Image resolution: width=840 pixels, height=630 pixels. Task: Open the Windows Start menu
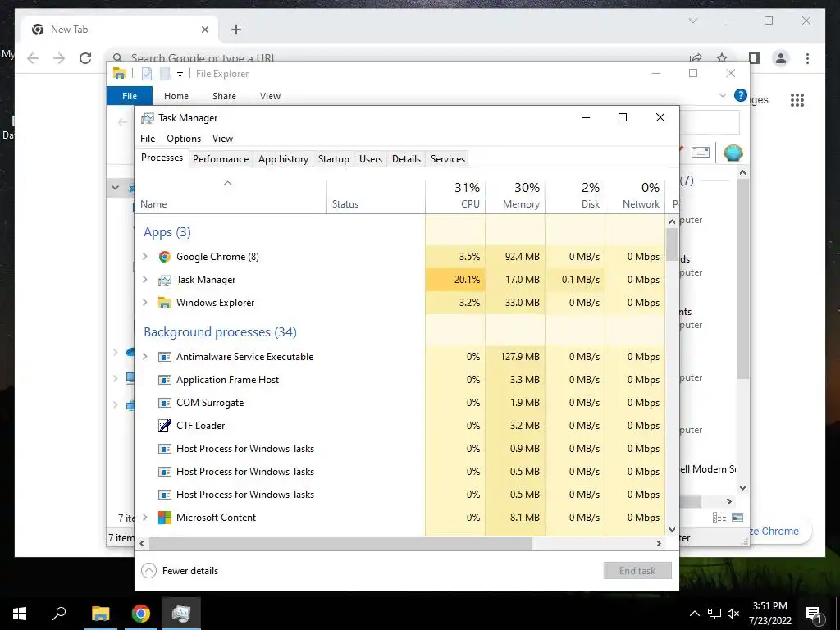(20, 614)
